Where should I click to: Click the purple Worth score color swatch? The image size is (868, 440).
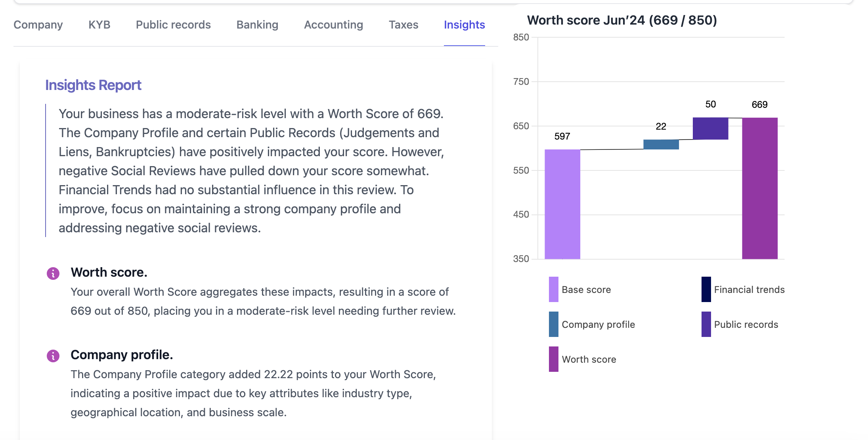click(x=553, y=359)
